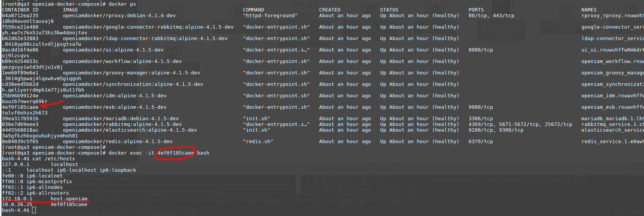Click the COMMAND column header
This screenshot has width=644, height=216.
point(253,10)
